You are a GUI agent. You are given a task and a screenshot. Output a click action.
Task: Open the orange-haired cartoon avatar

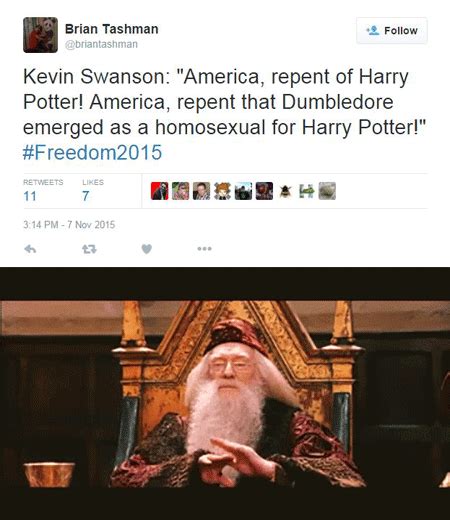coord(222,191)
